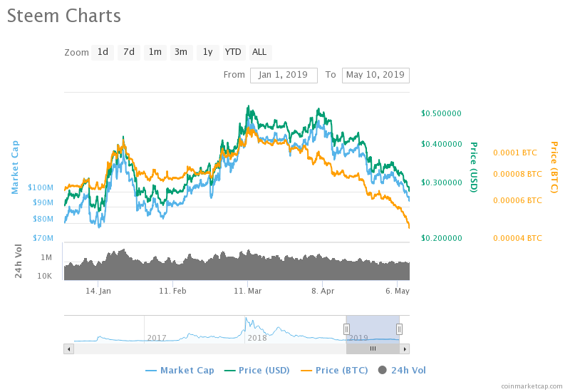570x392 pixels.
Task: Click the 11. Mar x-axis label
Action: [x=247, y=291]
